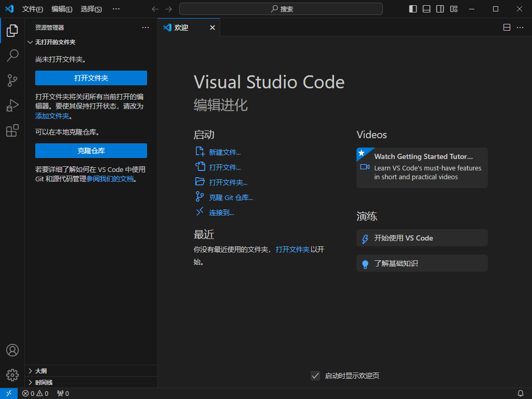This screenshot has height=399, width=532.
Task: Open the Explorer view in activity bar
Action: click(x=12, y=31)
